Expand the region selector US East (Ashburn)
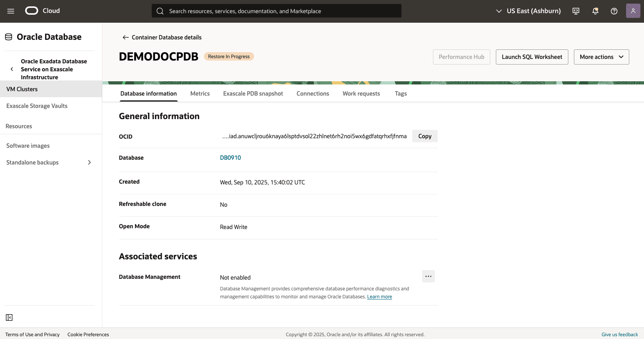 pyautogui.click(x=528, y=11)
